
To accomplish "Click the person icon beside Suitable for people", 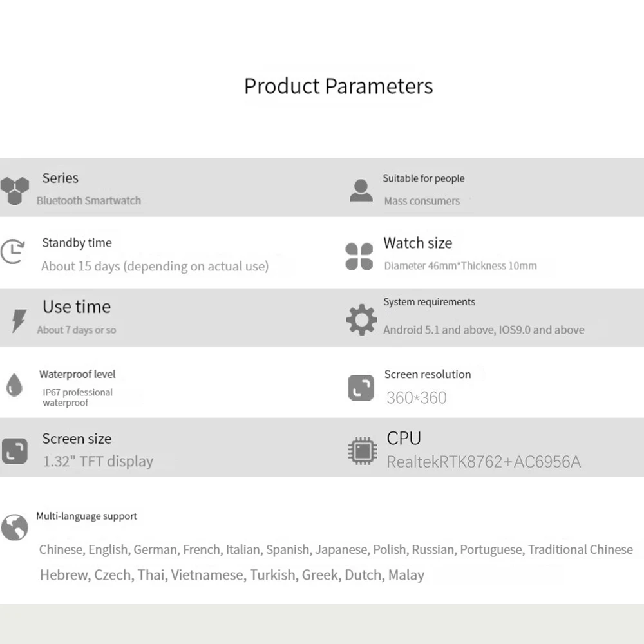I will 361,190.
